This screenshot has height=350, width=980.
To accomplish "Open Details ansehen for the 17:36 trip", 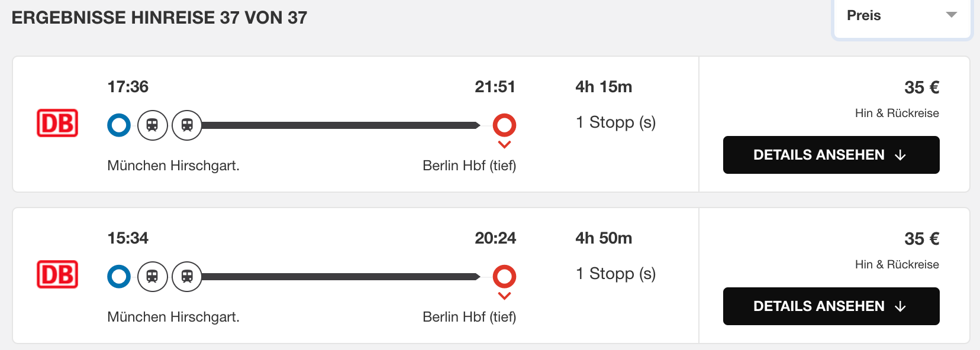I will (x=831, y=155).
